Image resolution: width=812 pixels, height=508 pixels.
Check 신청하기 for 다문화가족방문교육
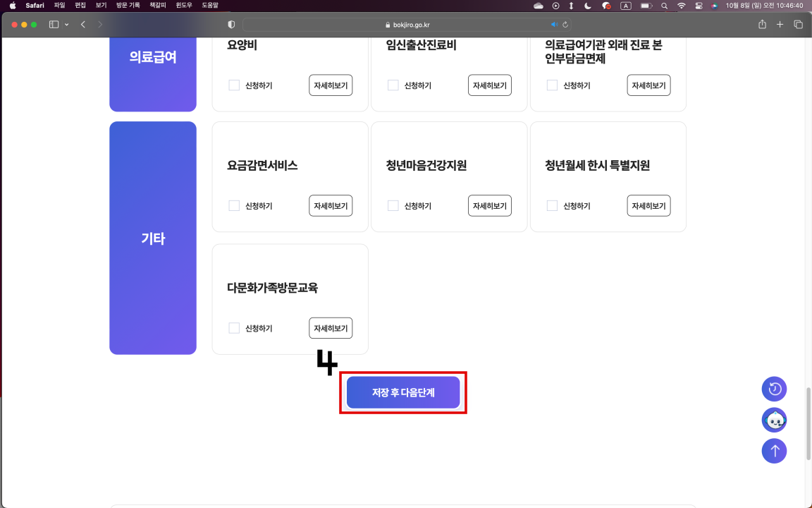tap(233, 327)
